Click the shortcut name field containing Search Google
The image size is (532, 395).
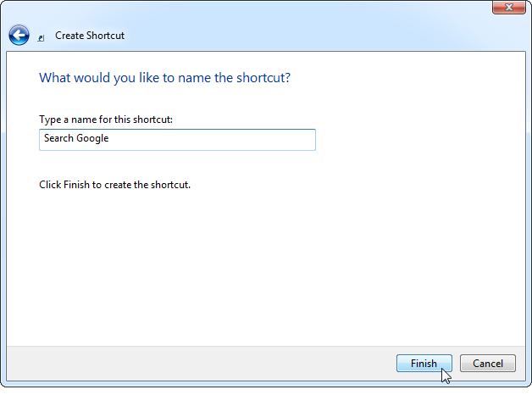tap(177, 140)
